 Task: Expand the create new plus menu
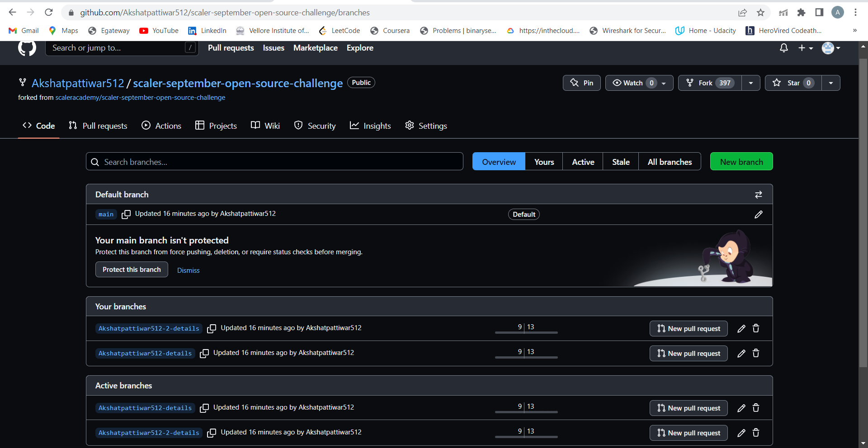click(806, 48)
